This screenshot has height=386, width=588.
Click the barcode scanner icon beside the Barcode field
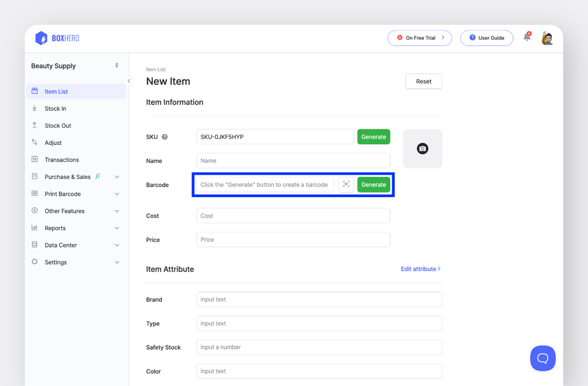click(x=346, y=184)
